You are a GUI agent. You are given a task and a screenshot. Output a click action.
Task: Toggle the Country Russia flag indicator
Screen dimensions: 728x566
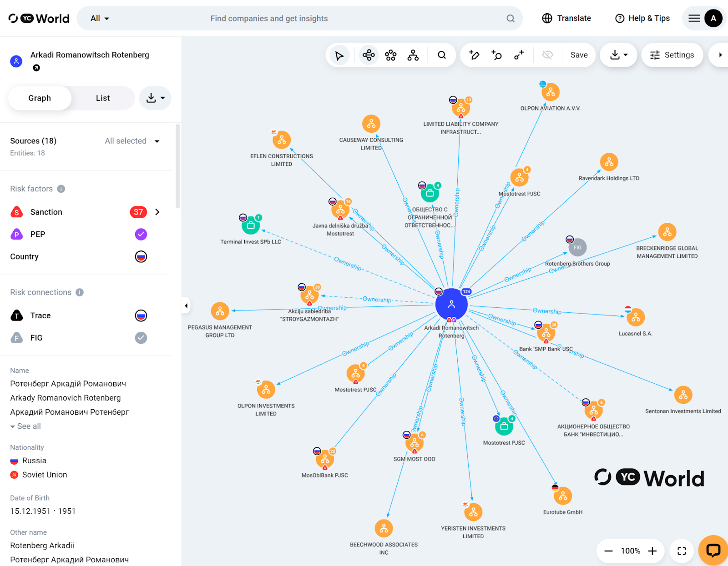pyautogui.click(x=141, y=256)
